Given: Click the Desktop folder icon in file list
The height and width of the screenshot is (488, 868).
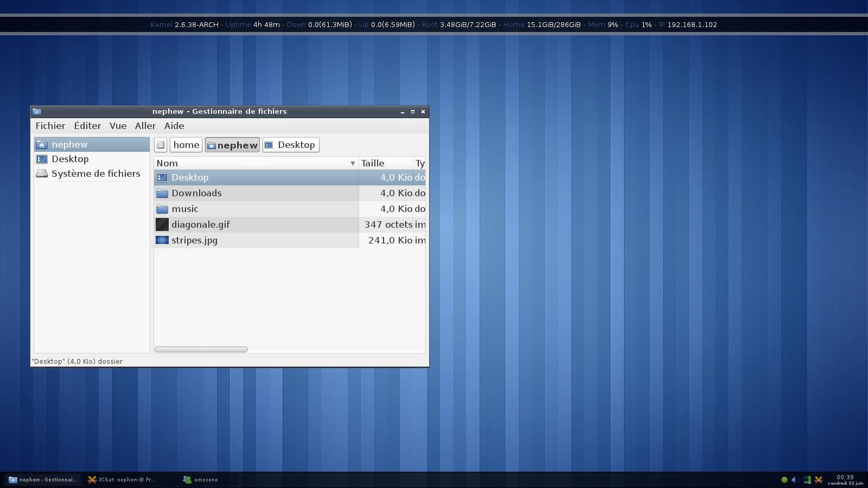Looking at the screenshot, I should coord(162,177).
